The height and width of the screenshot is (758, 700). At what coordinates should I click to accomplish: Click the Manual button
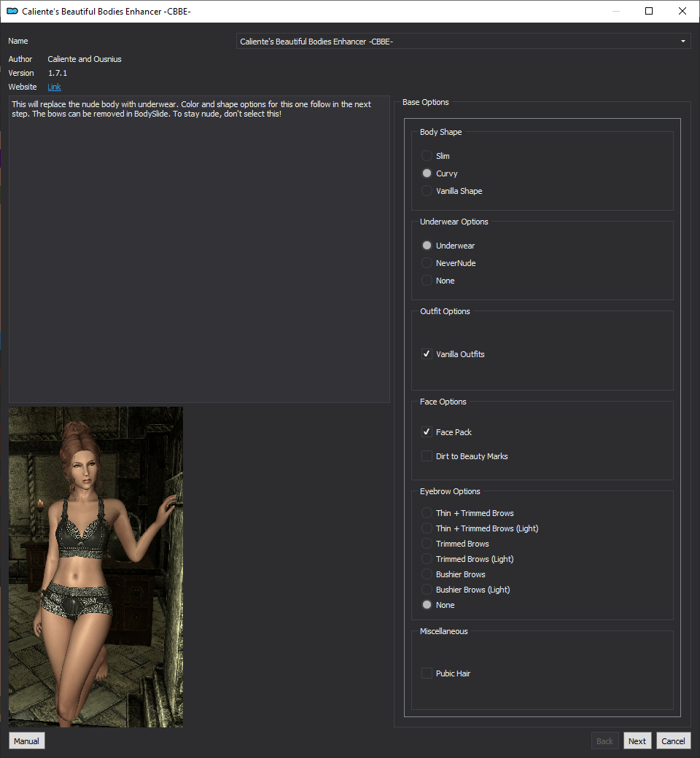tap(26, 741)
